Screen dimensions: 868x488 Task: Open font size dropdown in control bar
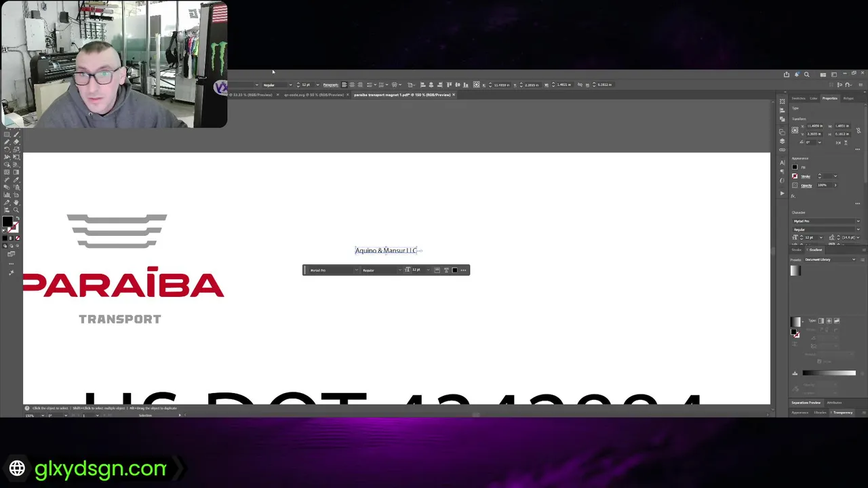click(x=318, y=84)
